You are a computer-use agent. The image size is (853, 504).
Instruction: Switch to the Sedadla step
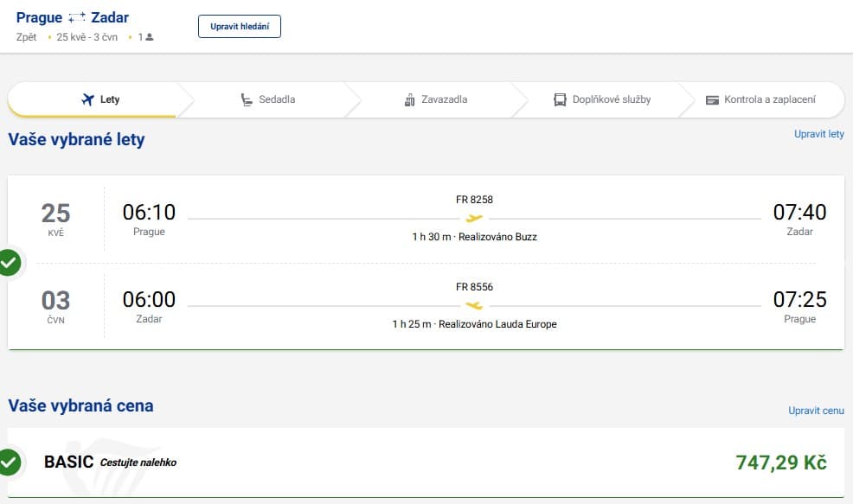click(268, 99)
